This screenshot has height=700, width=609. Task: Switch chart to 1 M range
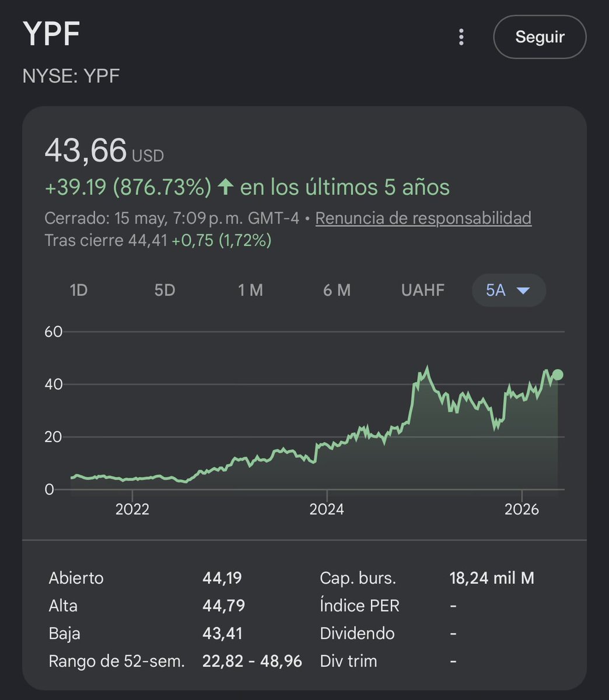[250, 290]
